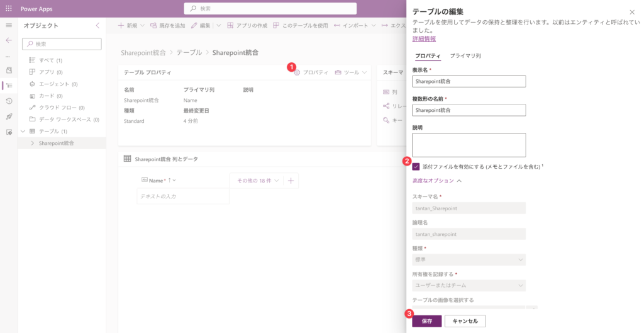This screenshot has width=644, height=333.
Task: Click the back arrow icon in left rail
Action: point(9,40)
